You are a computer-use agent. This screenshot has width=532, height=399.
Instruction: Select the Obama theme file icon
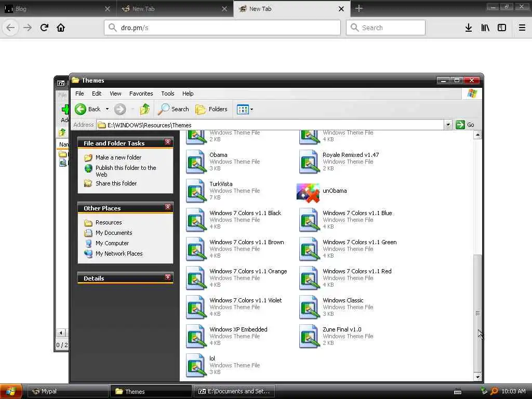pyautogui.click(x=196, y=162)
